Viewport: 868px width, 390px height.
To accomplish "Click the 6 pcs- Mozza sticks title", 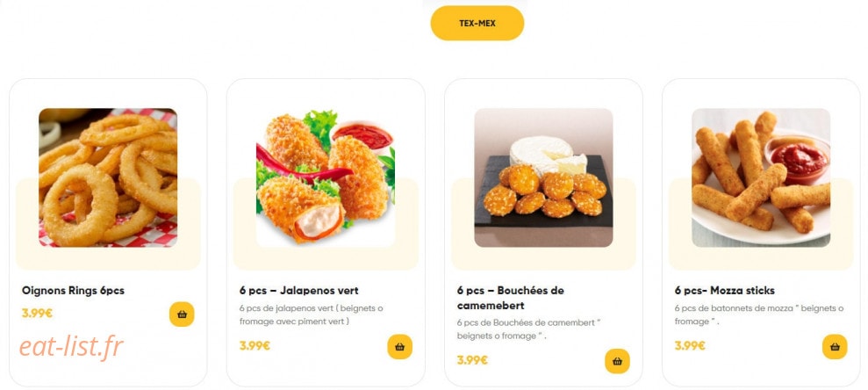I will (x=725, y=290).
